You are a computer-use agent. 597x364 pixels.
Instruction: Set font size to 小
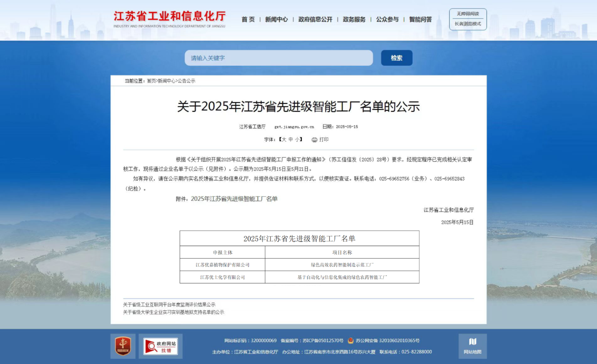pyautogui.click(x=298, y=140)
